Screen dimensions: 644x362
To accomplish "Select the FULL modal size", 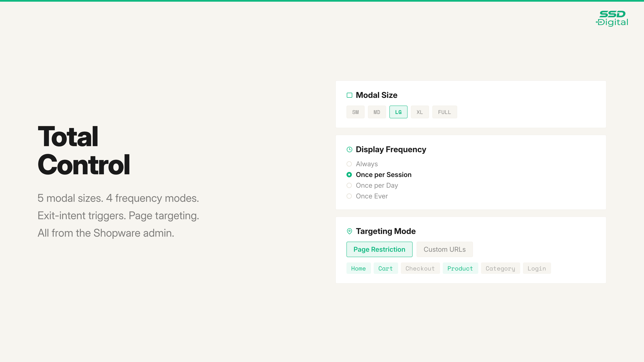I will coord(444,112).
